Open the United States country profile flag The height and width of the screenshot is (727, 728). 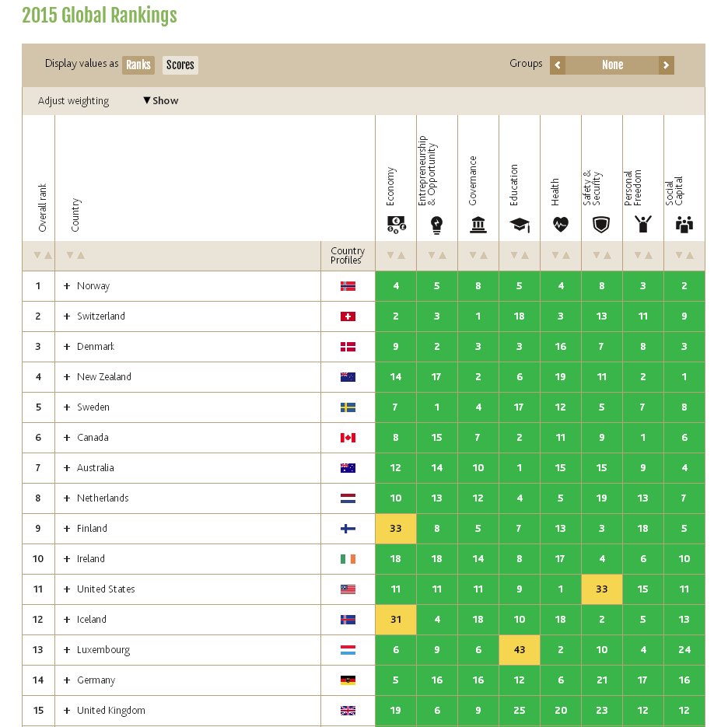click(348, 589)
